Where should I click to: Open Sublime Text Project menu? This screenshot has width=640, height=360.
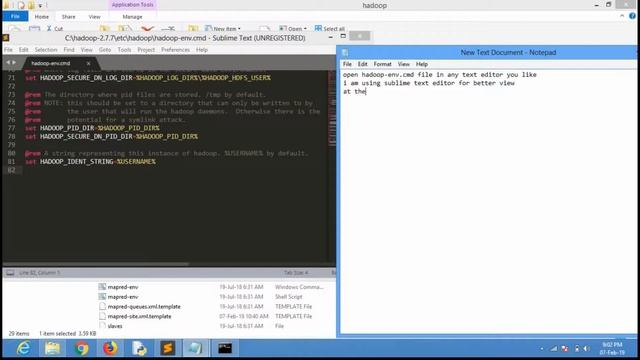146,50
